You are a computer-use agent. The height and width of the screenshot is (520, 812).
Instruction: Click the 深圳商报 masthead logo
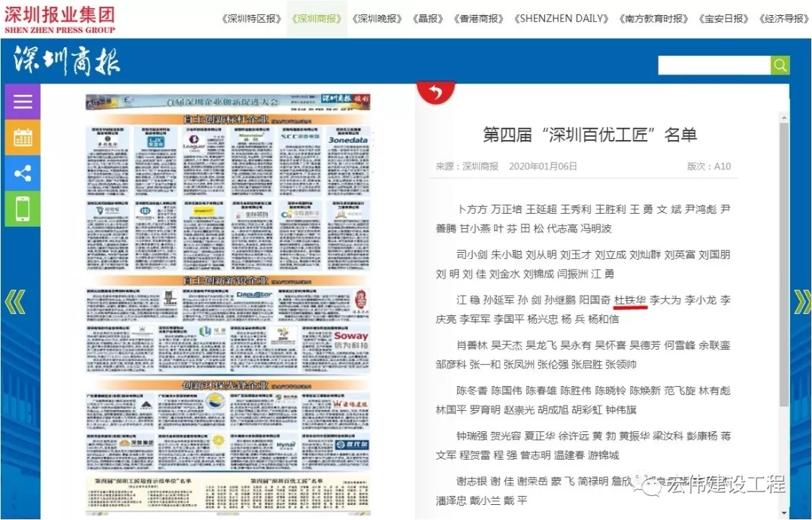(x=66, y=61)
